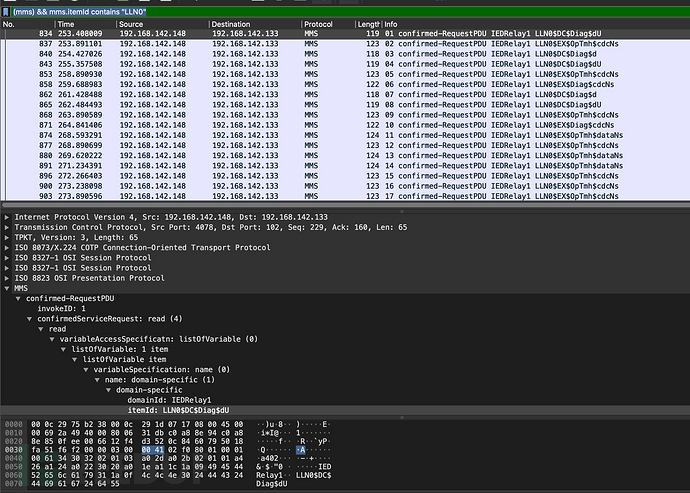
Task: Expand the Transmission Control Protocol section
Action: pos(7,227)
